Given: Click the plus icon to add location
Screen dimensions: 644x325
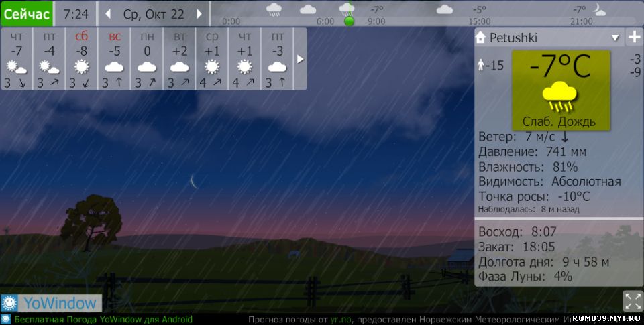Looking at the screenshot, I should click(634, 38).
